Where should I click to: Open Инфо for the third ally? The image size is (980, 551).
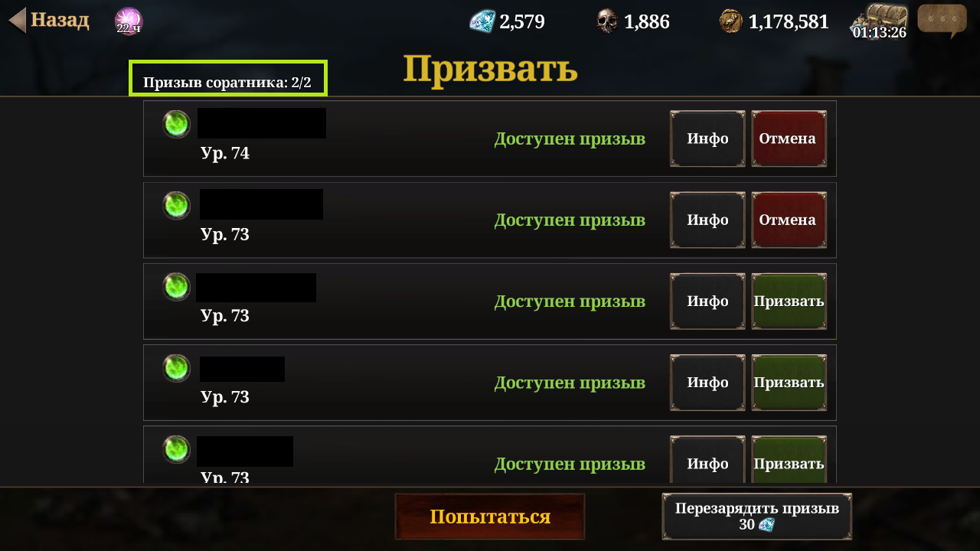707,301
